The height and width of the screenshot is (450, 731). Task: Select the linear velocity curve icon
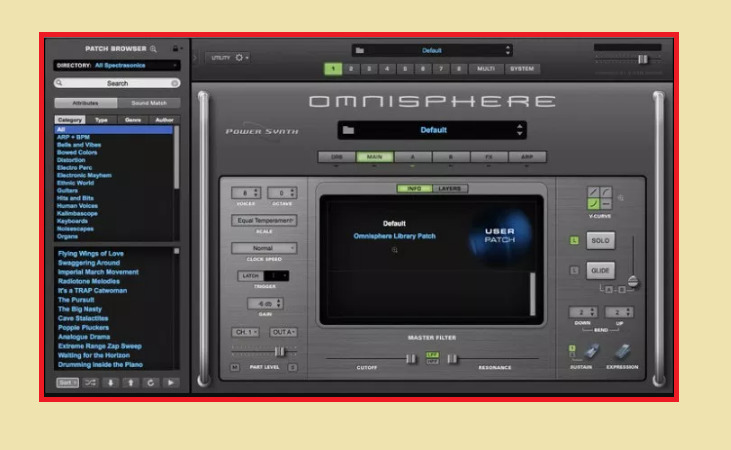pyautogui.click(x=593, y=192)
